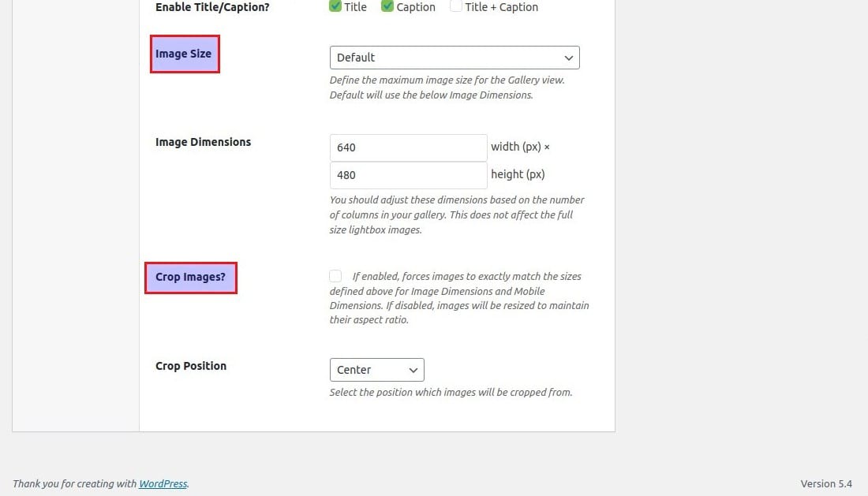This screenshot has width=868, height=496.
Task: Uncheck the Caption checkbox
Action: (x=387, y=6)
